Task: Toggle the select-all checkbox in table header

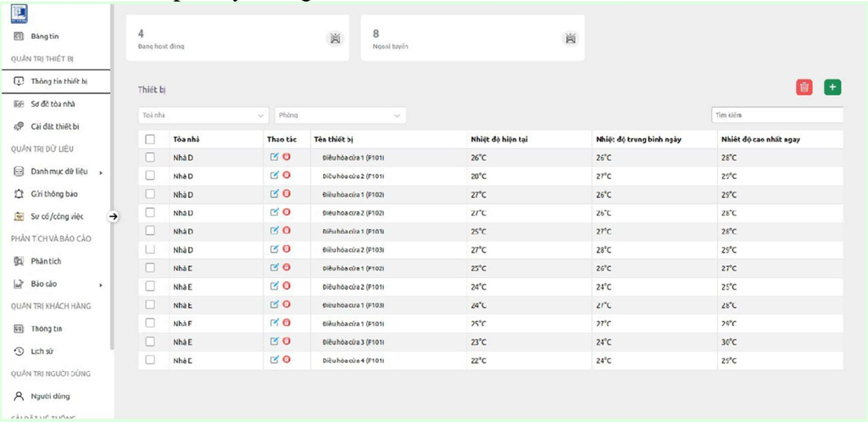Action: (150, 139)
